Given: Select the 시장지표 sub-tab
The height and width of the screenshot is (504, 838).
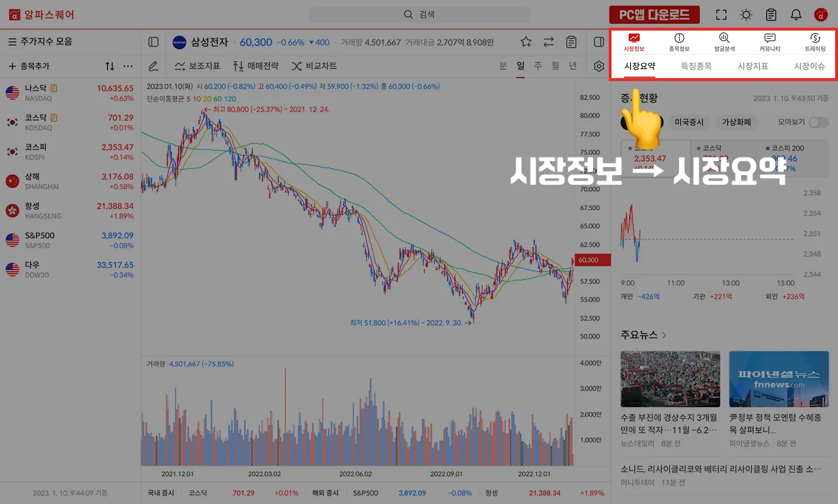Looking at the screenshot, I should coord(753,66).
